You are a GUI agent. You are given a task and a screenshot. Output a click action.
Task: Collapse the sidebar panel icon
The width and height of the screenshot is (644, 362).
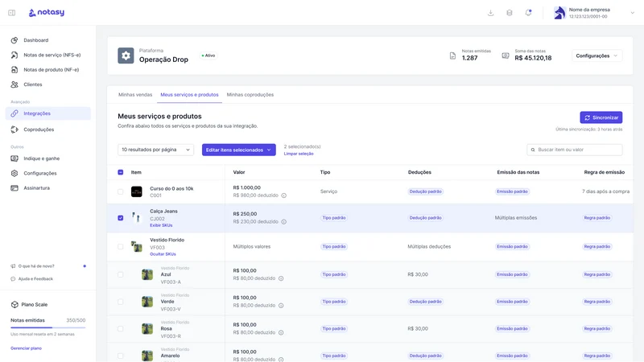[x=12, y=13]
